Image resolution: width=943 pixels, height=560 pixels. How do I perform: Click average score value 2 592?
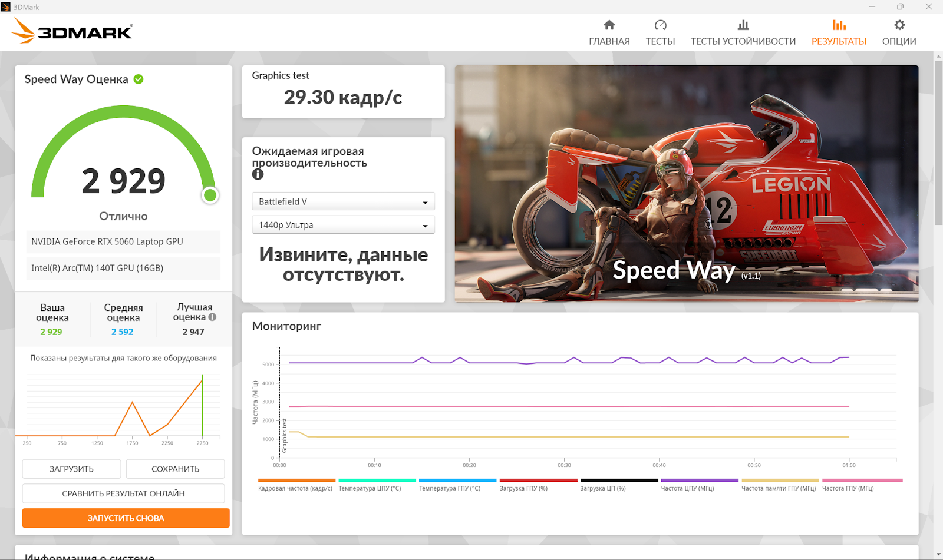pyautogui.click(x=123, y=332)
